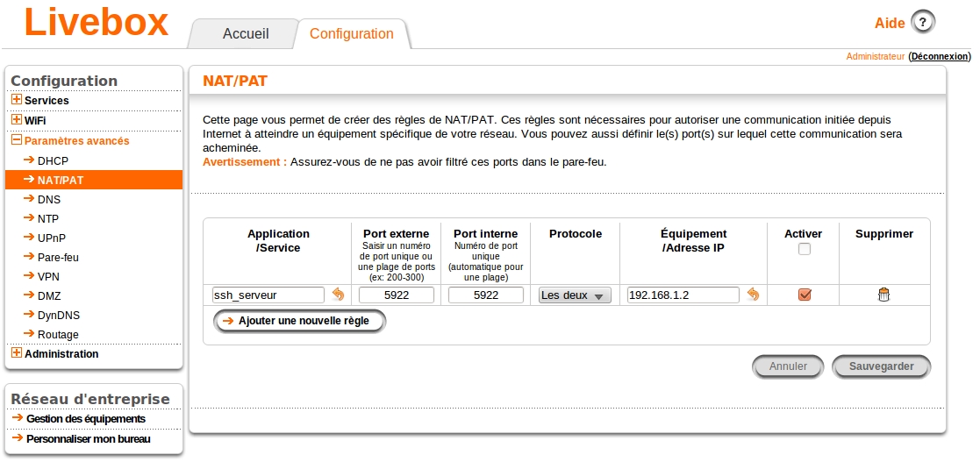Click reset arrow next to IP address field
This screenshot has height=462, width=980.
[x=753, y=295]
